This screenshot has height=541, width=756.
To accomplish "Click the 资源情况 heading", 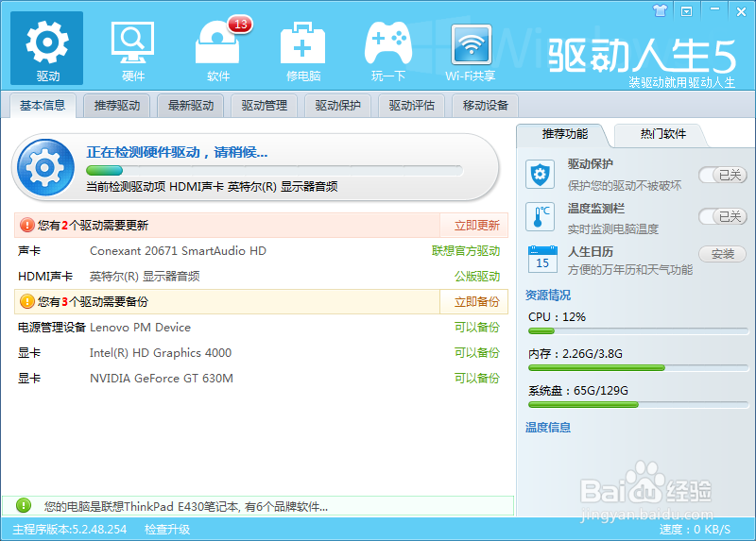I will [548, 295].
